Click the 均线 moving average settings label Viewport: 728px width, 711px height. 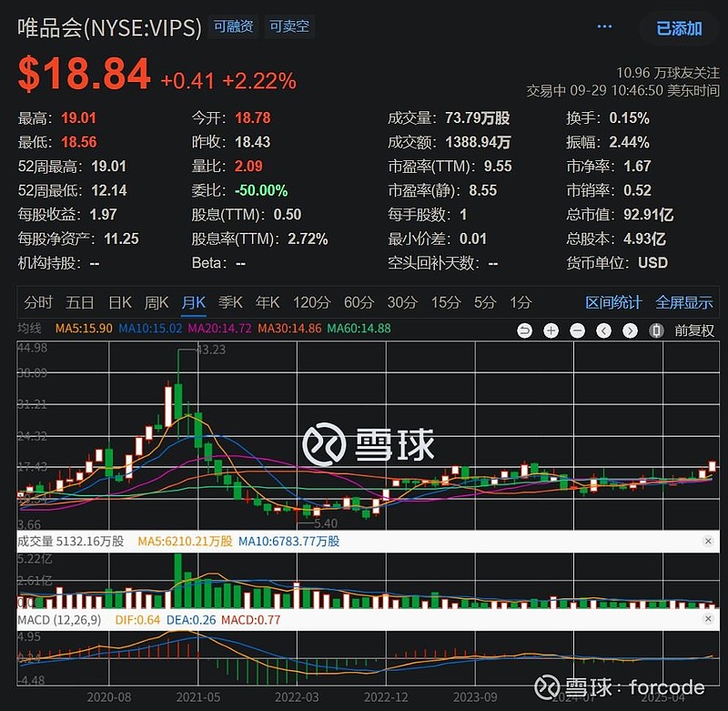click(x=29, y=329)
